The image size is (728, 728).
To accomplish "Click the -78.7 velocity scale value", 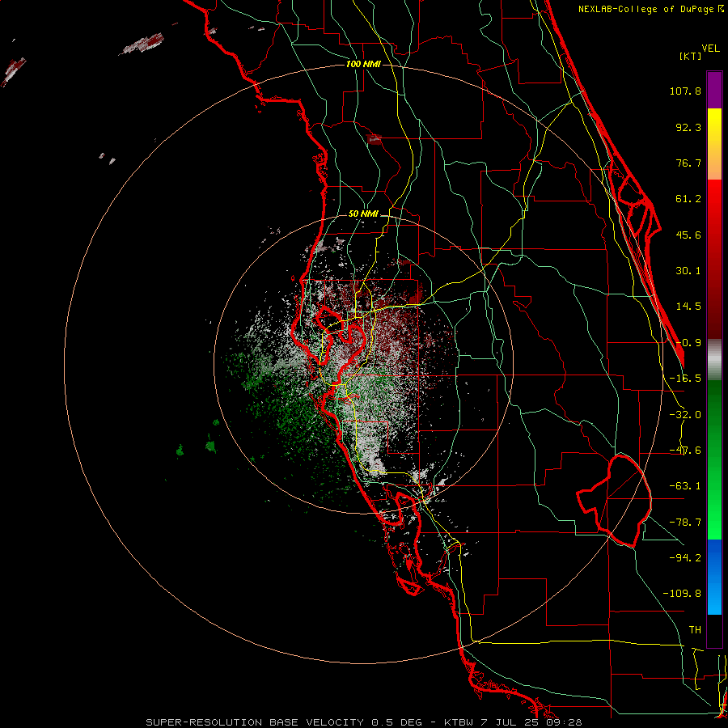I will (x=685, y=523).
